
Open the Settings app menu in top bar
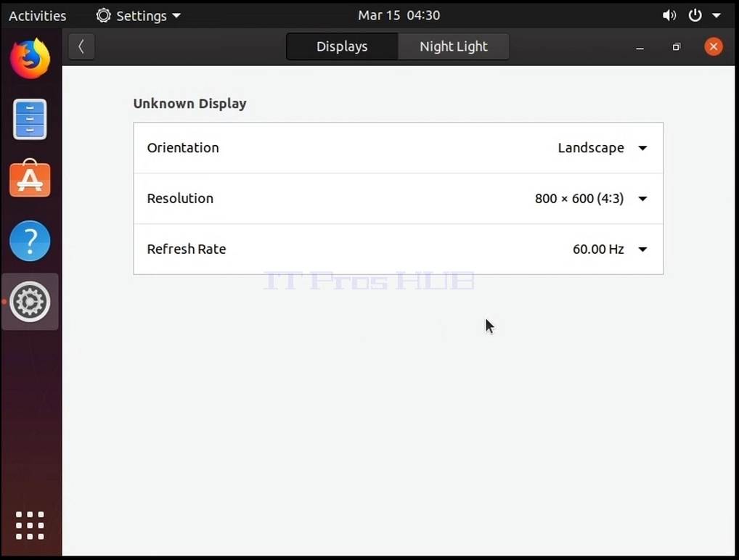click(x=139, y=15)
